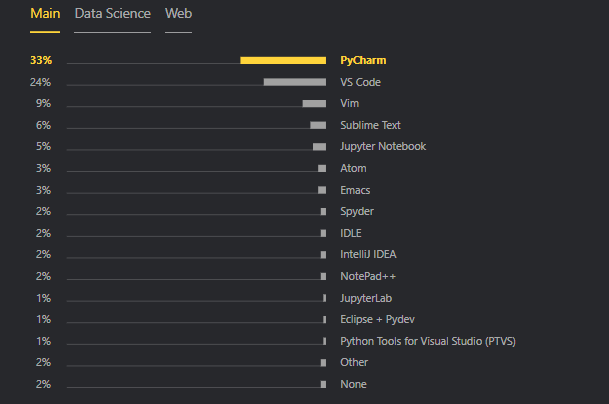
Task: Select Python Tools for Visual Studio label
Action: (x=428, y=341)
